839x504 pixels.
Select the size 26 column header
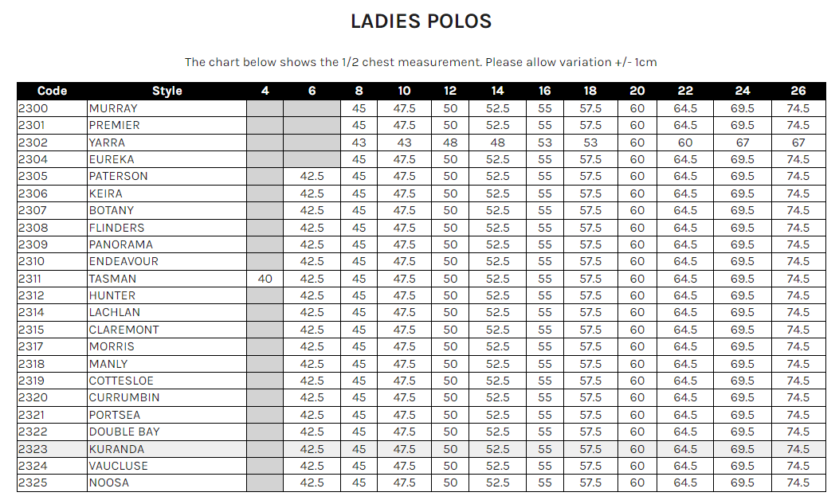point(798,91)
